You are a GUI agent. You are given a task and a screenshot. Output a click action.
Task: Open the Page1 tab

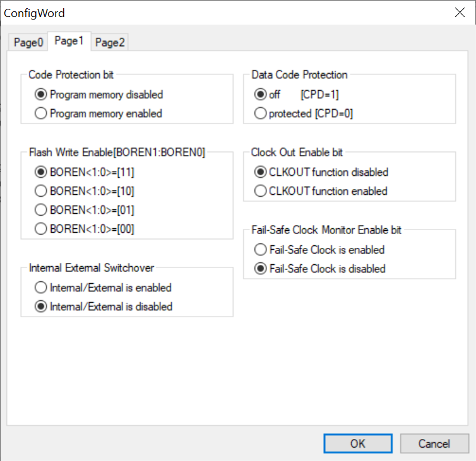point(69,41)
